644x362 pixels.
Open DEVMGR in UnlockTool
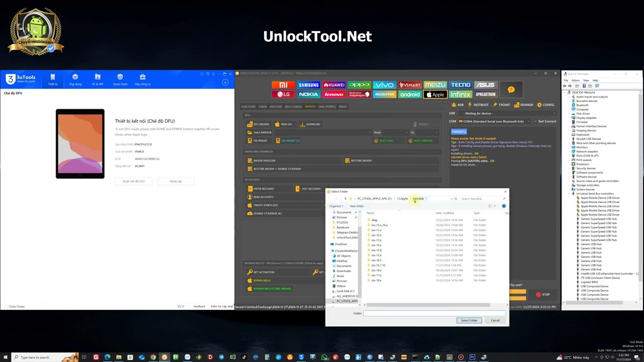(x=524, y=105)
